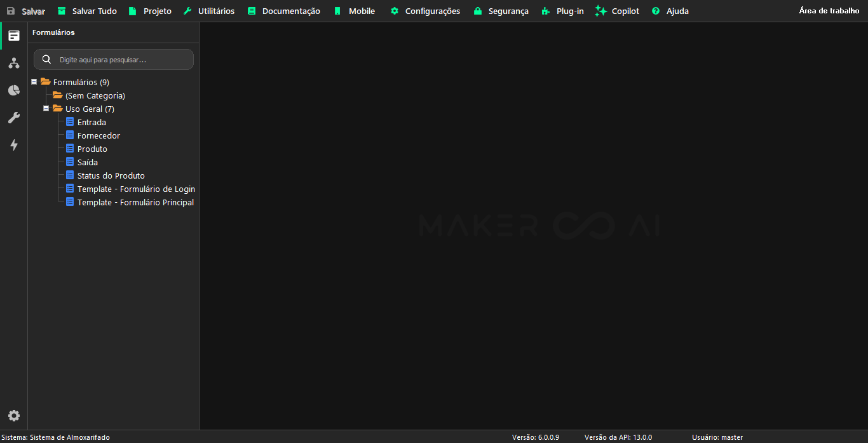Select the Formulários (9) root label
The image size is (868, 443).
point(81,82)
